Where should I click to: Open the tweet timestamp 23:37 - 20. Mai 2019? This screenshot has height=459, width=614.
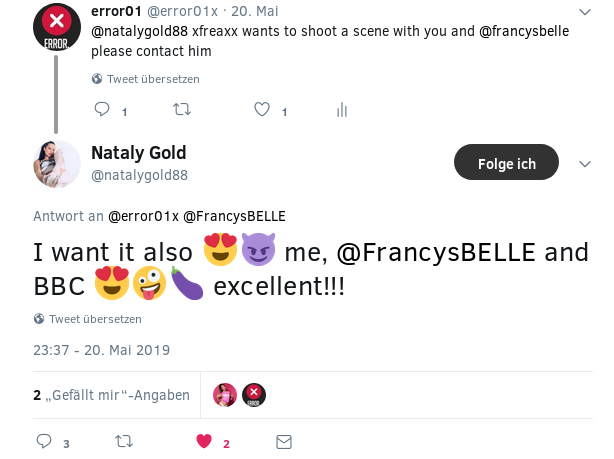[101, 350]
